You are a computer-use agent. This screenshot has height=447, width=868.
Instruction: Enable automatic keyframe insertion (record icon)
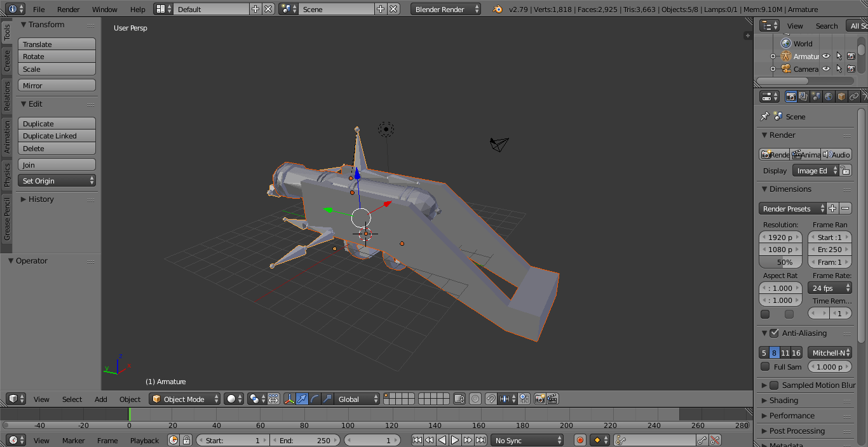pyautogui.click(x=580, y=439)
